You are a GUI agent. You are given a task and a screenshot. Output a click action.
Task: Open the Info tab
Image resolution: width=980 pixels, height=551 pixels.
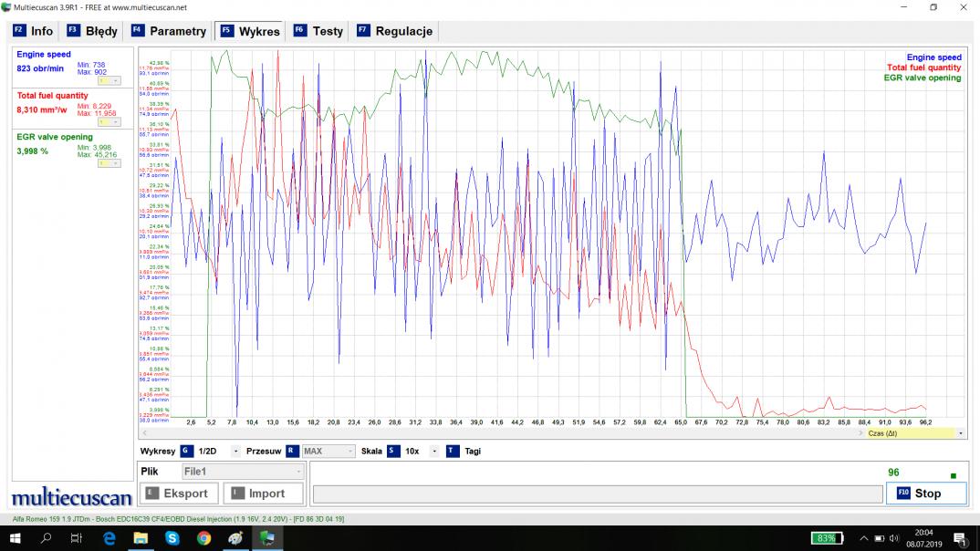pos(34,31)
